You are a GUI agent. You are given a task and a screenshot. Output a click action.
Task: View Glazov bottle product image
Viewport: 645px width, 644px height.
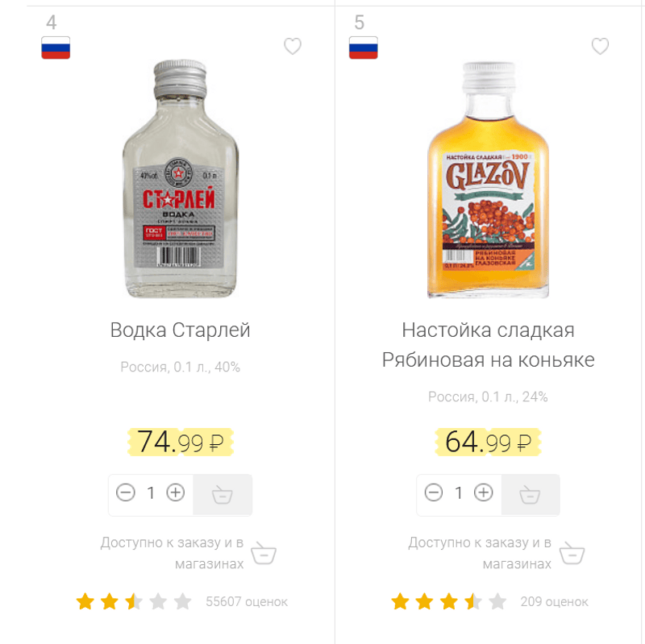click(x=488, y=181)
